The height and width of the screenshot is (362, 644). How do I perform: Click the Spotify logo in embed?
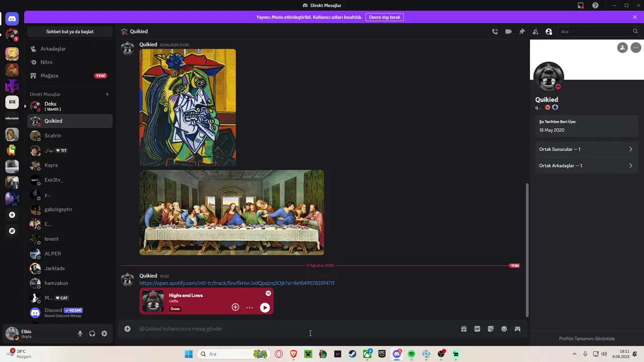268,293
